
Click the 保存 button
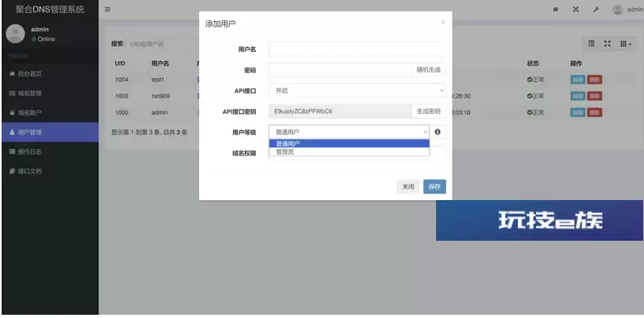pyautogui.click(x=434, y=187)
